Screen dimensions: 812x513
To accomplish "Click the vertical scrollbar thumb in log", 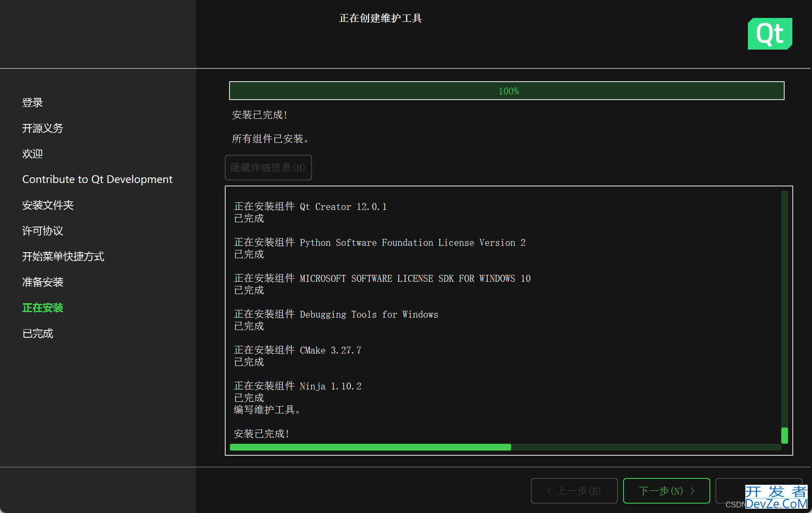I will point(784,435).
